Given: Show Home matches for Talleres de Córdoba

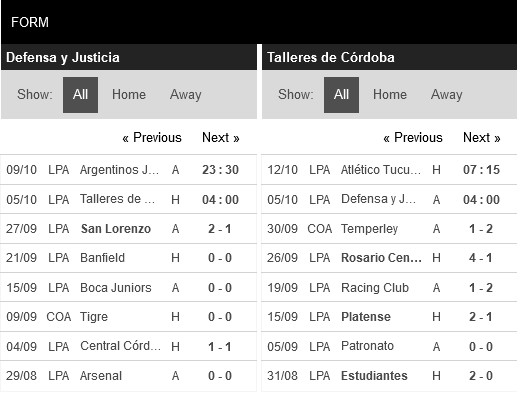Looking at the screenshot, I should tap(390, 95).
